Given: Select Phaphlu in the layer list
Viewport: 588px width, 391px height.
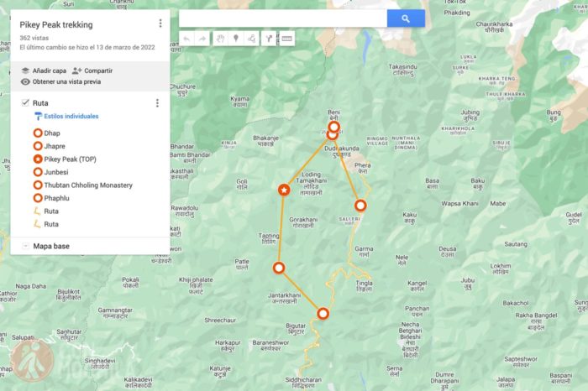Looking at the screenshot, I should (56, 198).
